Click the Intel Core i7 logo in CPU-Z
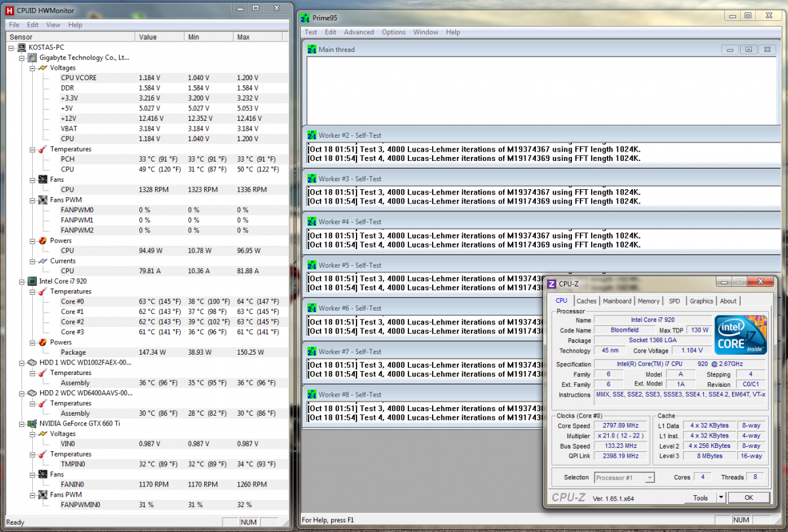This screenshot has width=788, height=532. [741, 336]
